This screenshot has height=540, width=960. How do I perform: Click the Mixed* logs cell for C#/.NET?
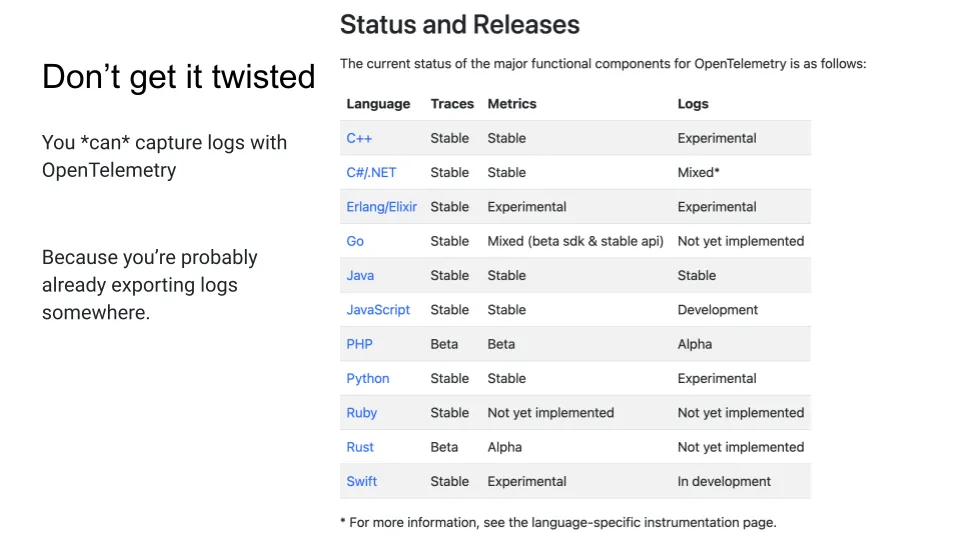coord(698,173)
